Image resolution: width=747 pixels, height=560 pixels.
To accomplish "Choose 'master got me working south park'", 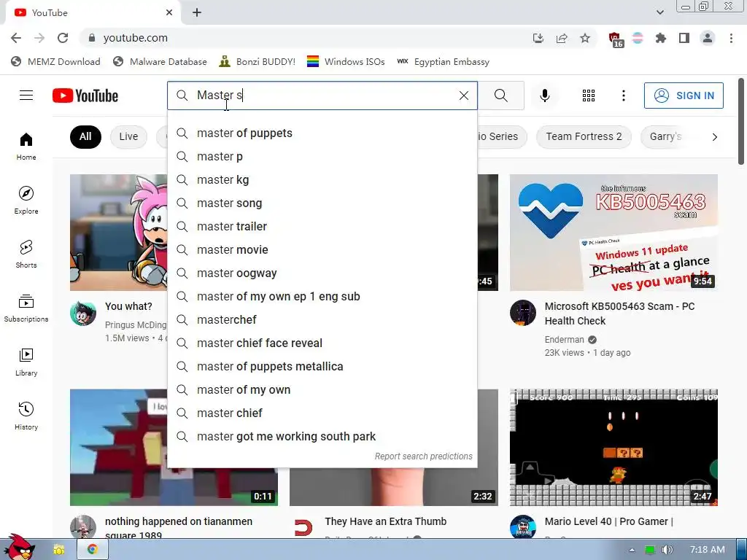I will pyautogui.click(x=322, y=437).
